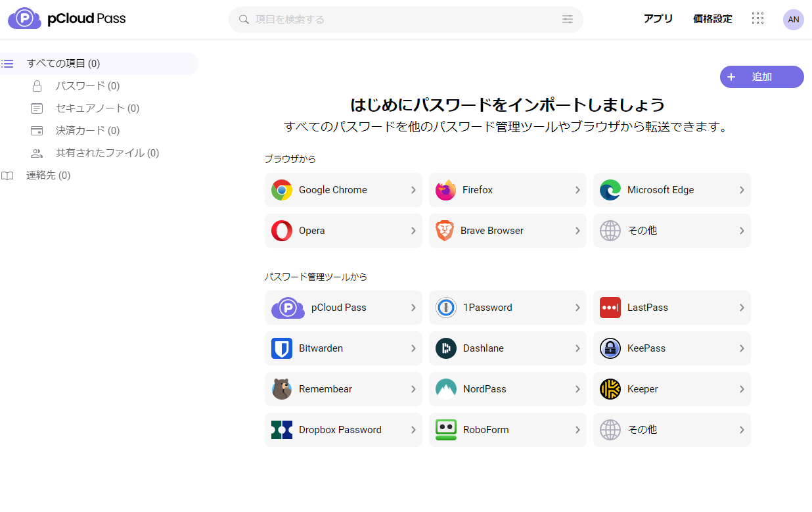This screenshot has width=812, height=512.
Task: Click the pCloud Pass import icon
Action: [x=288, y=308]
